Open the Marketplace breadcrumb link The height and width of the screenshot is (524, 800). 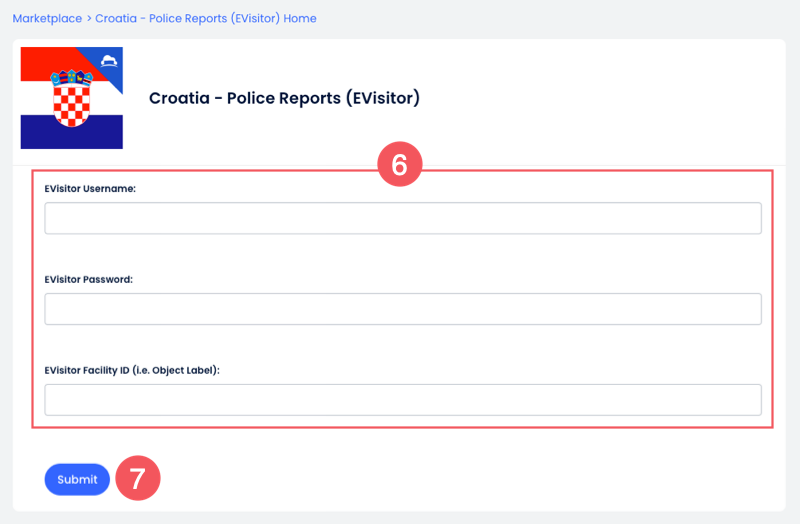tap(47, 19)
